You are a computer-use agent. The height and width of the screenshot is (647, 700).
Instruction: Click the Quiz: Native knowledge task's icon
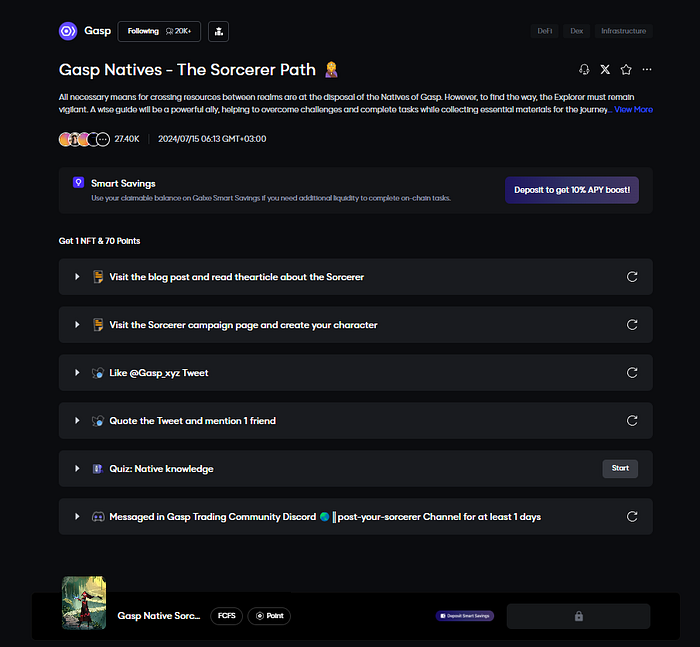(x=97, y=469)
